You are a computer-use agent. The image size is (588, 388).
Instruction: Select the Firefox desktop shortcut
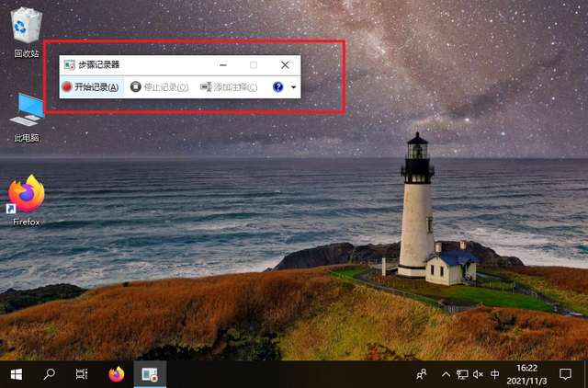click(x=26, y=200)
